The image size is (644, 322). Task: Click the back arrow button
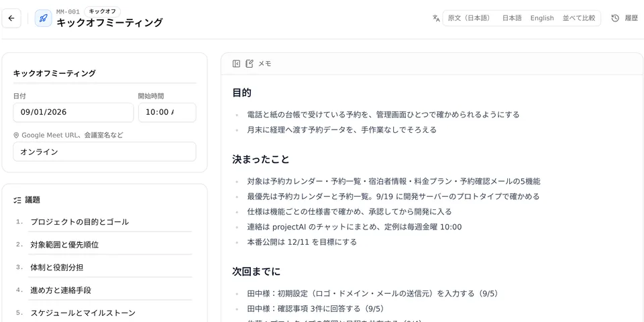[11, 19]
